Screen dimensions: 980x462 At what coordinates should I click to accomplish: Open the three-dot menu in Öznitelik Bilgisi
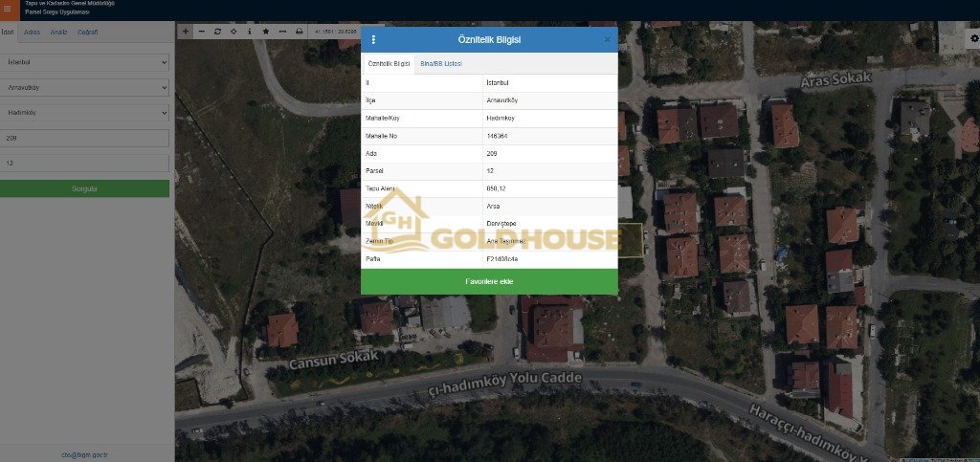(x=373, y=40)
